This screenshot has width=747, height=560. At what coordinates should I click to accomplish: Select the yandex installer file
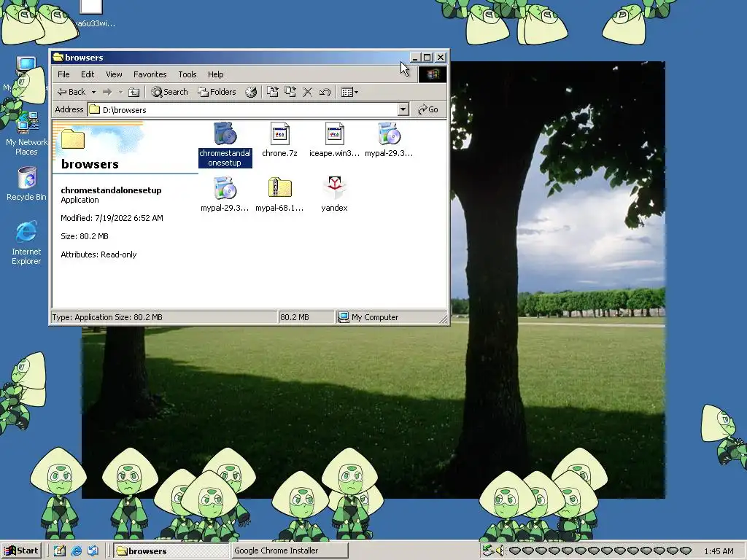coord(334,194)
